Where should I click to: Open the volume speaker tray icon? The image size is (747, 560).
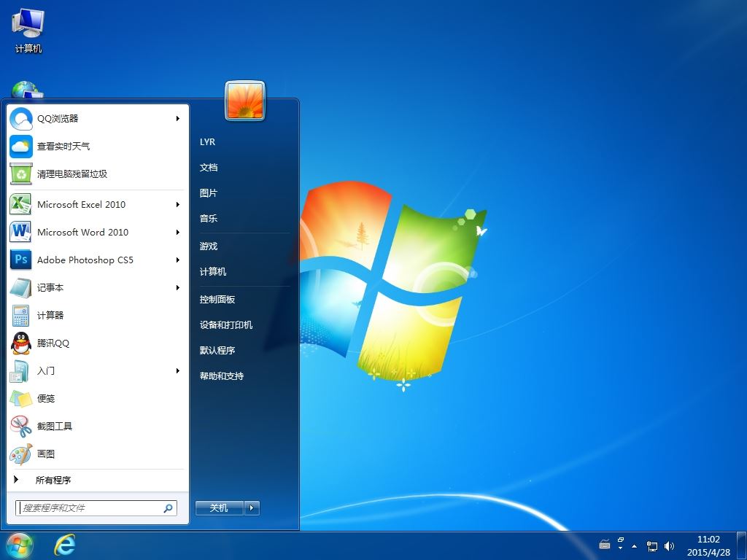(669, 545)
